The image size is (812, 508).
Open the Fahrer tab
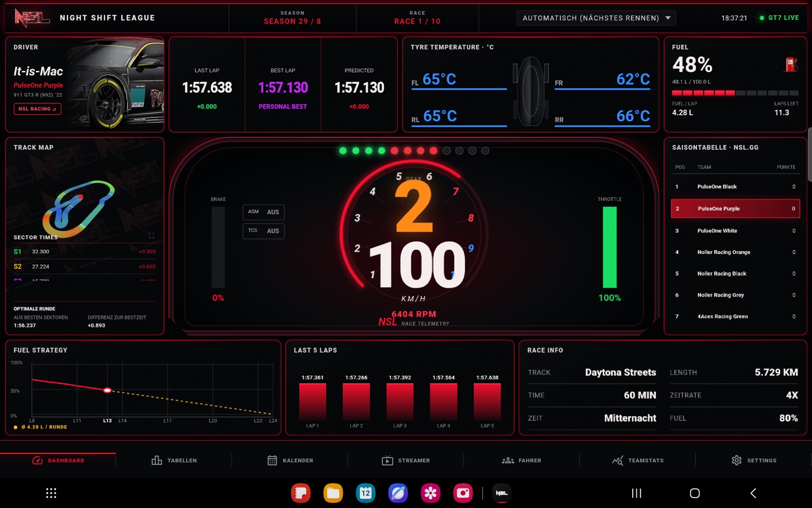coord(521,460)
